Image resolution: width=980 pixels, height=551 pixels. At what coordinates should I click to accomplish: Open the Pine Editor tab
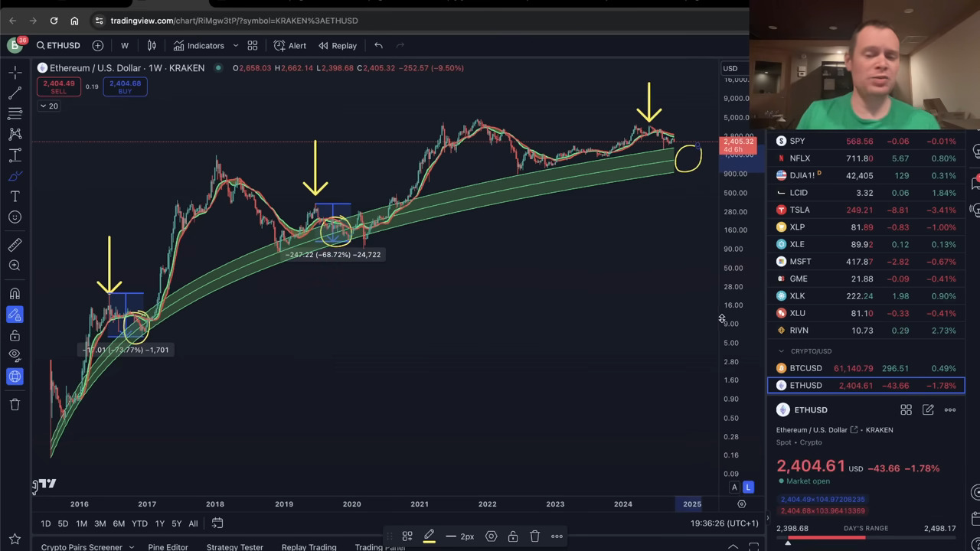pyautogui.click(x=168, y=546)
